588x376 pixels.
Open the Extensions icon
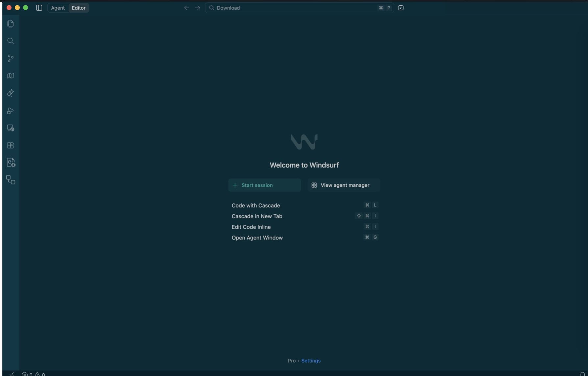(x=11, y=145)
